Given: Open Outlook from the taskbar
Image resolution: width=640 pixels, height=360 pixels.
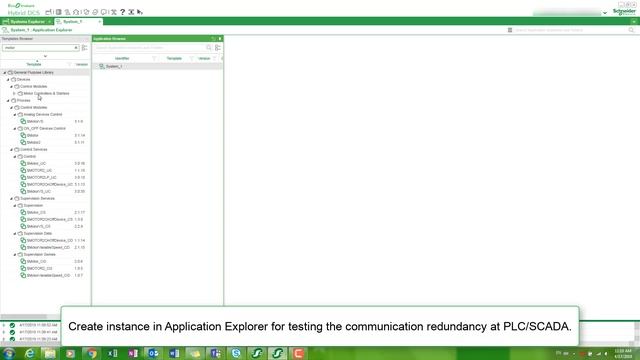Looking at the screenshot, I should coord(153,353).
